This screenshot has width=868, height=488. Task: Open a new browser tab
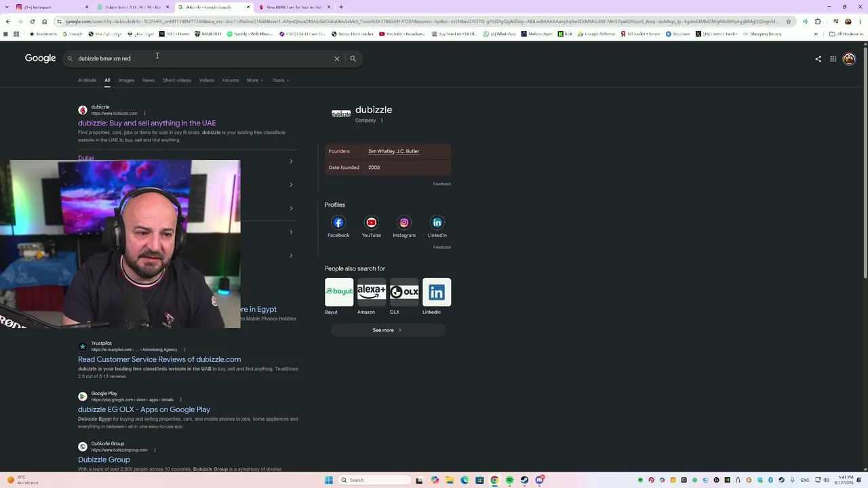[341, 7]
